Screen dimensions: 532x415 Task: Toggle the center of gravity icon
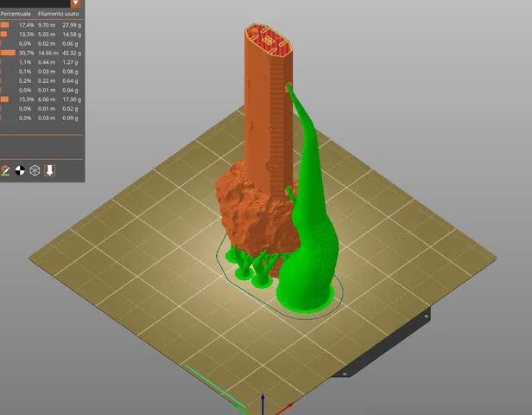point(20,170)
